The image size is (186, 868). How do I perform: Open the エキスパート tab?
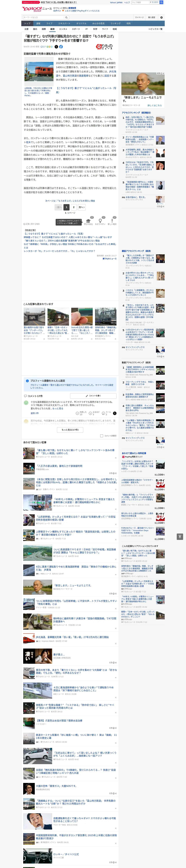64,24
